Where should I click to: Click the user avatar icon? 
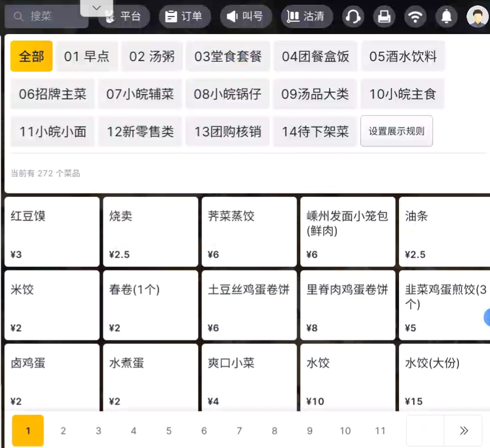tap(477, 16)
